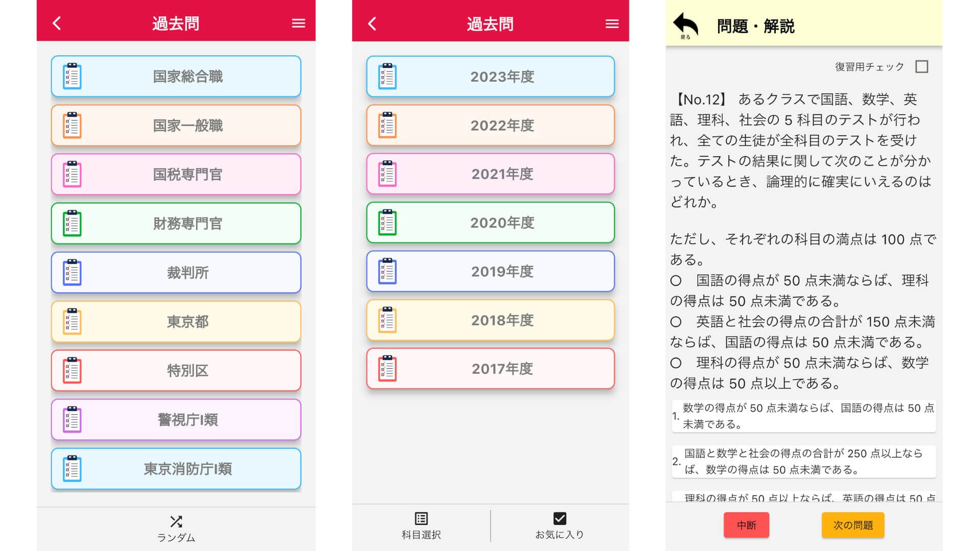Tap back chevron on left 過去問 header

[57, 23]
